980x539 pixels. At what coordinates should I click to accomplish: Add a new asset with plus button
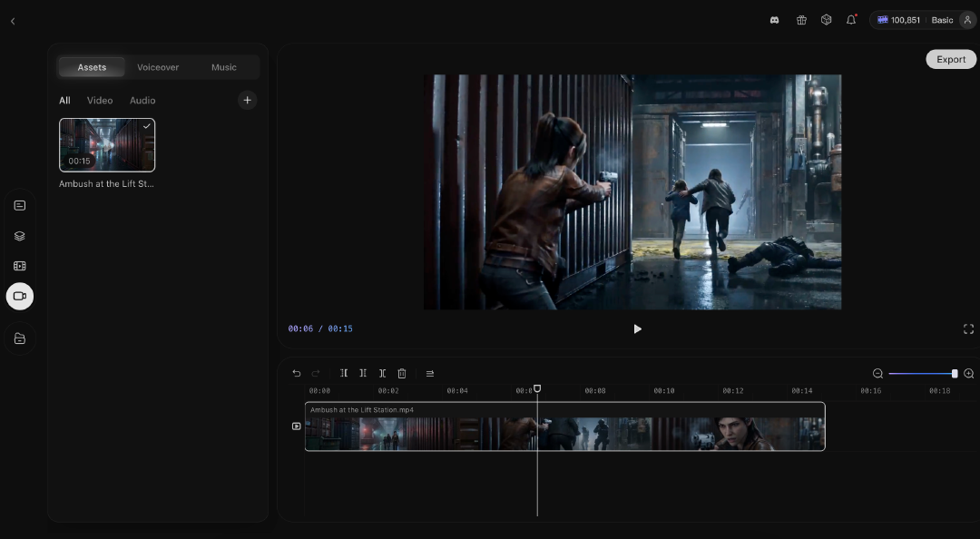(x=248, y=100)
